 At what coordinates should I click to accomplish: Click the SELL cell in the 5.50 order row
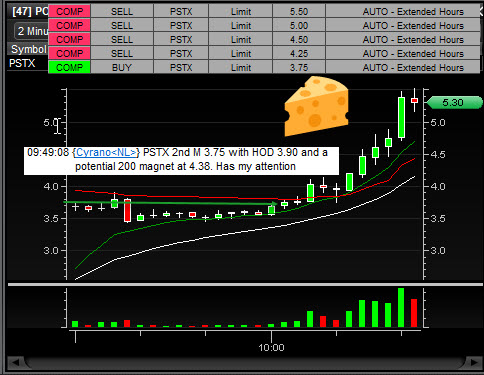pyautogui.click(x=122, y=11)
